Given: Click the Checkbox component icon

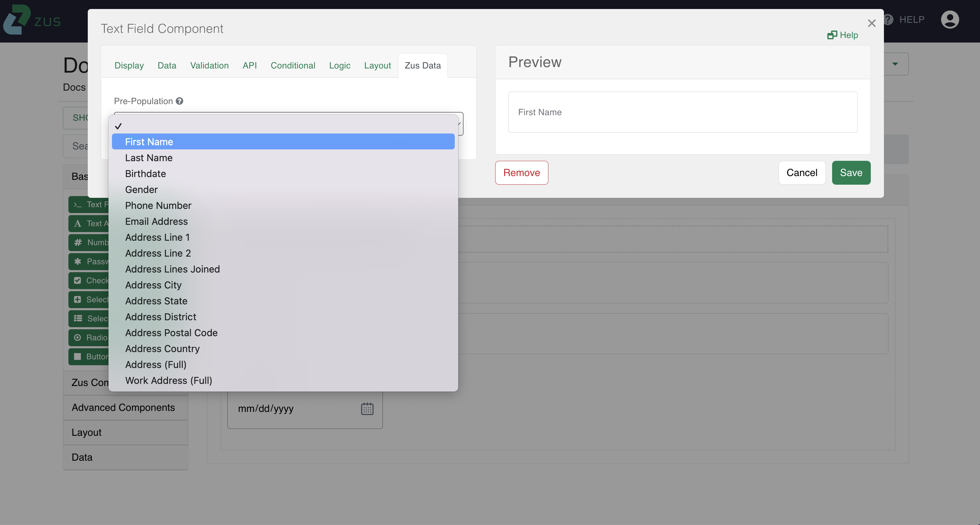Looking at the screenshot, I should click(x=78, y=280).
